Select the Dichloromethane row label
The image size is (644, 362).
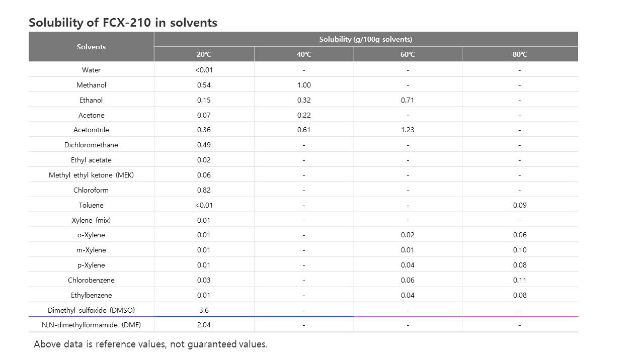click(x=91, y=145)
